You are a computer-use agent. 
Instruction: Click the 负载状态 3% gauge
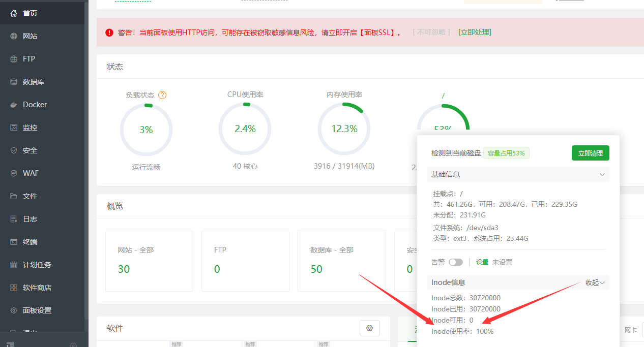pyautogui.click(x=146, y=130)
